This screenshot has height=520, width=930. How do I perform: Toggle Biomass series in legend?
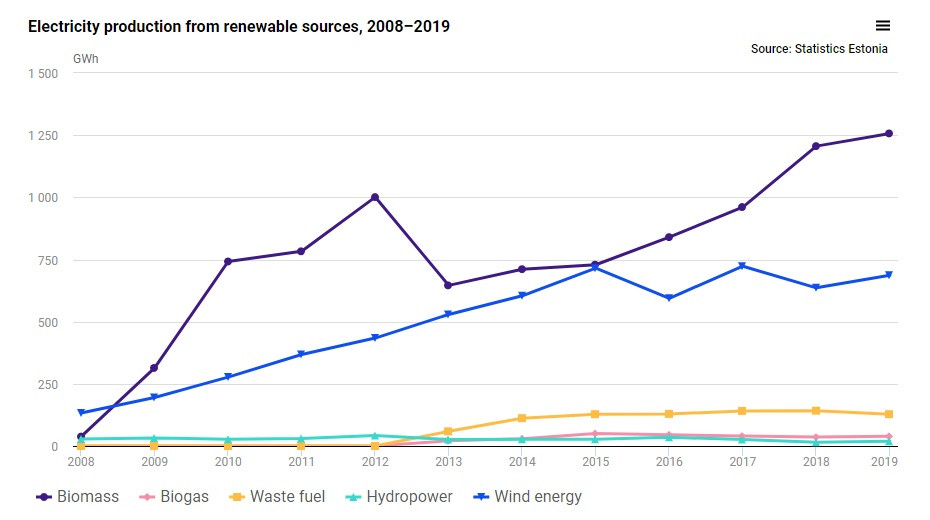point(89,497)
